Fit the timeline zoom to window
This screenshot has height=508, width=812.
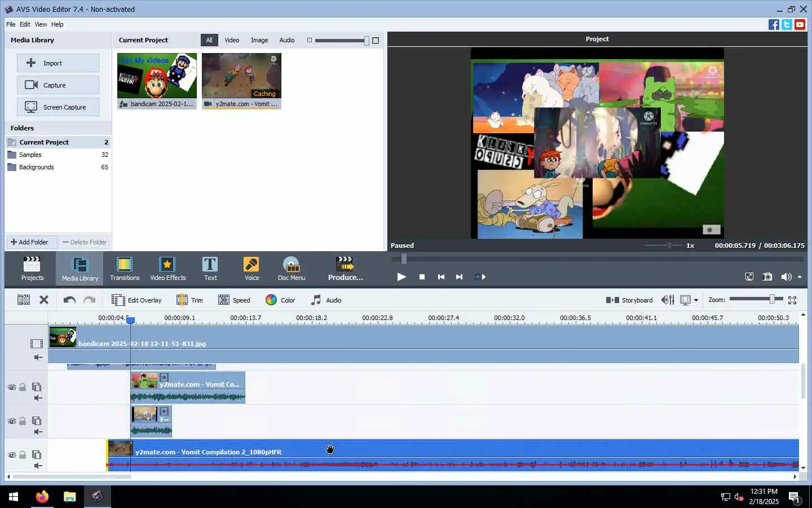pyautogui.click(x=792, y=300)
